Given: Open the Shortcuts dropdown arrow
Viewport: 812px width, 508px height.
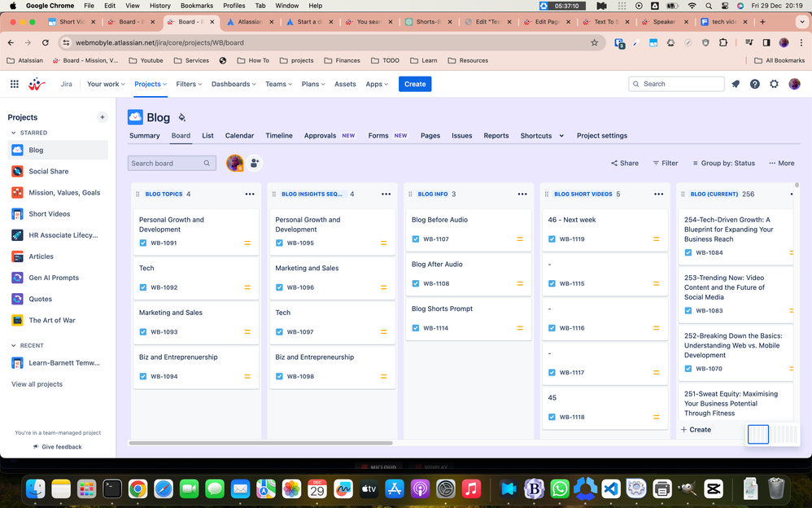Looking at the screenshot, I should 561,136.
